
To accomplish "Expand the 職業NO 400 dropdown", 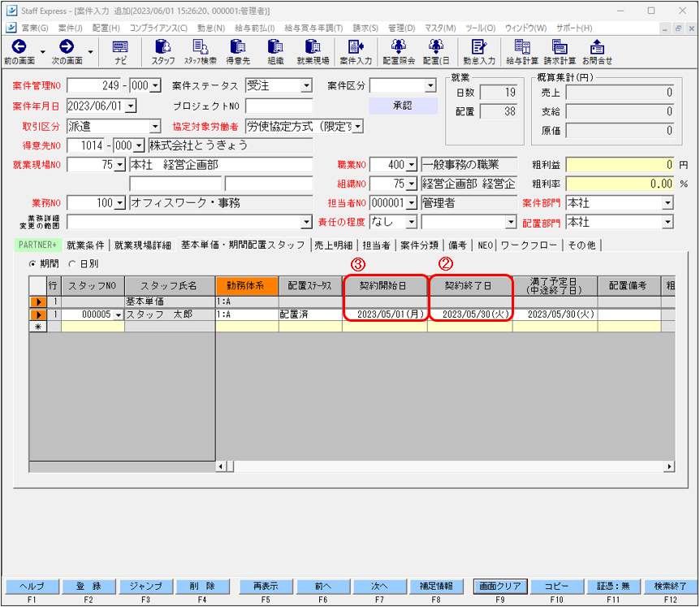I will [412, 165].
